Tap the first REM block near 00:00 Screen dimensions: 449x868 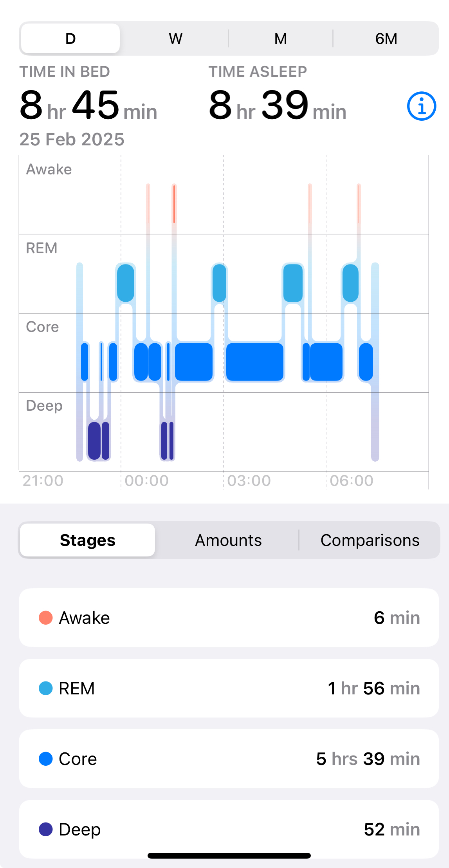click(126, 283)
